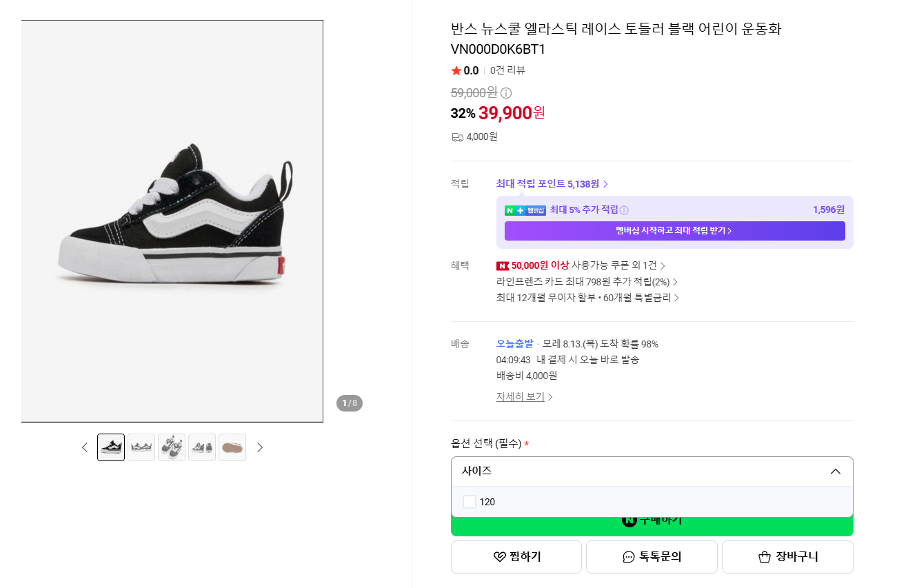The width and height of the screenshot is (897, 588).
Task: Click the previous thumbnail arrow
Action: [85, 447]
